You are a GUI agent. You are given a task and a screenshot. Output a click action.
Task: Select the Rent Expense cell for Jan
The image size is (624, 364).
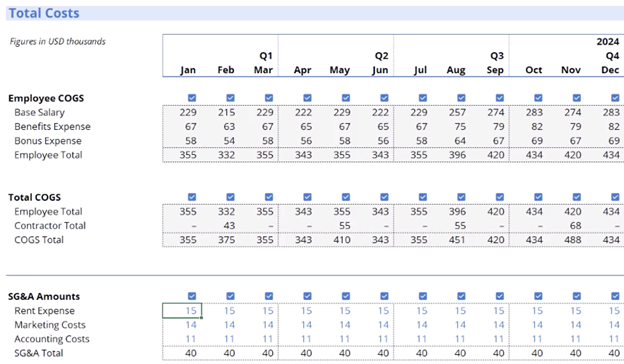pos(182,311)
